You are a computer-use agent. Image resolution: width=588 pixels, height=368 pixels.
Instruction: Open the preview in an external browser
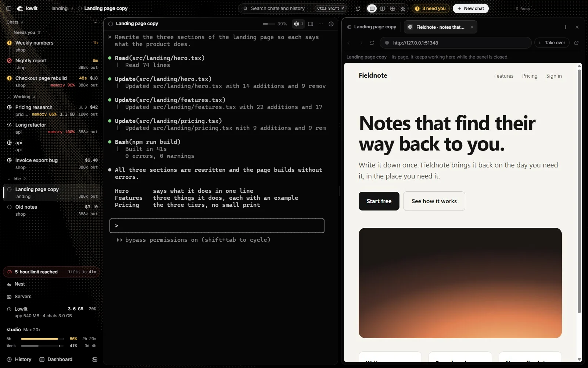pyautogui.click(x=576, y=43)
